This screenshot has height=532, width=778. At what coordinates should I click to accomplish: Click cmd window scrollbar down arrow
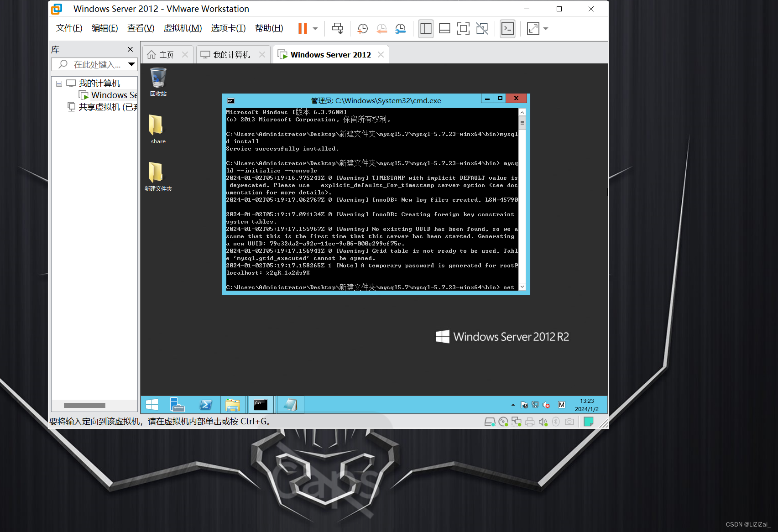522,287
